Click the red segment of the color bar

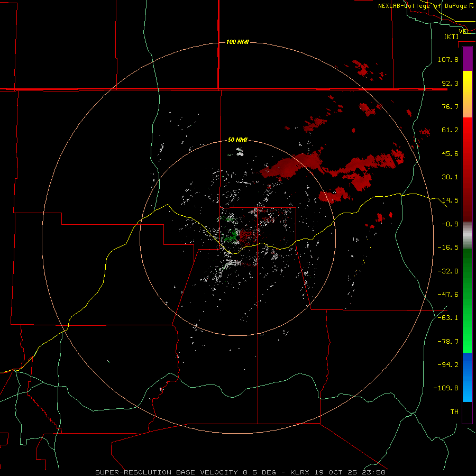(x=467, y=169)
